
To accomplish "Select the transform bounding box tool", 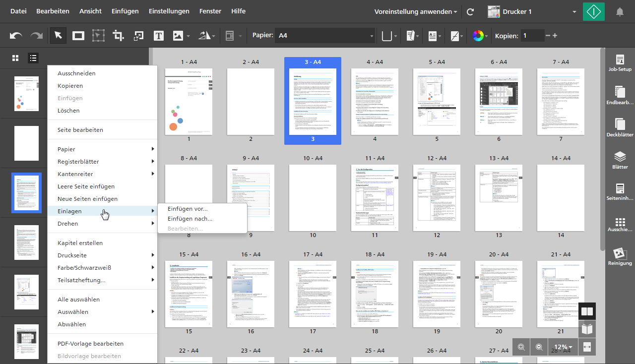I will (98, 36).
